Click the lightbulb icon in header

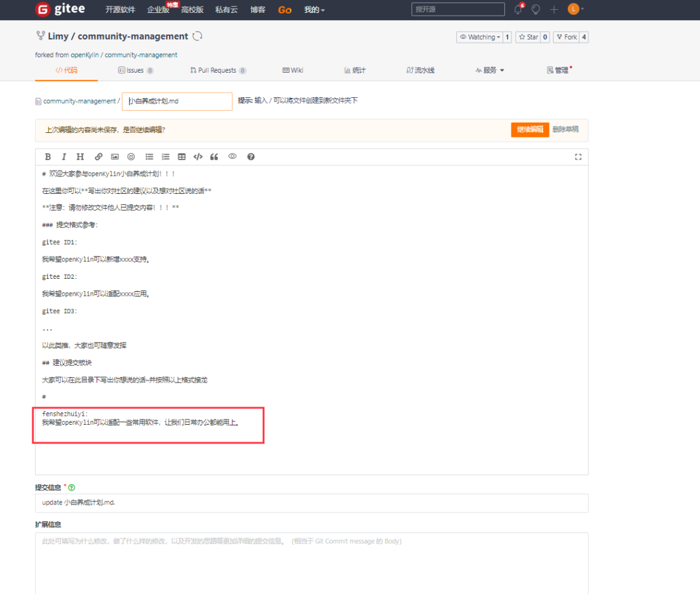point(536,9)
